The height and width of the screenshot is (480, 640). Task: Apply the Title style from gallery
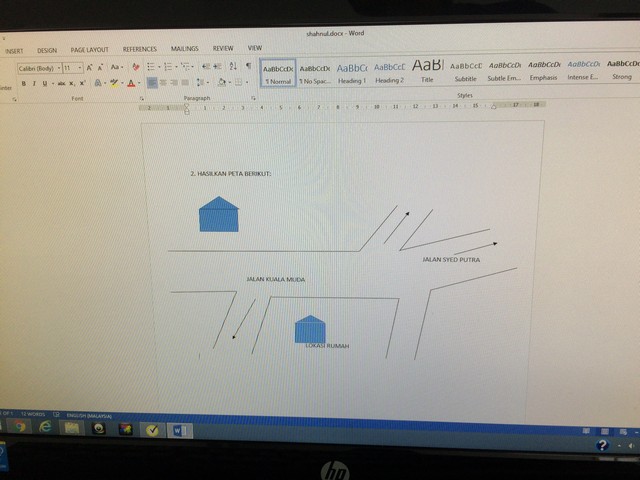tap(427, 68)
